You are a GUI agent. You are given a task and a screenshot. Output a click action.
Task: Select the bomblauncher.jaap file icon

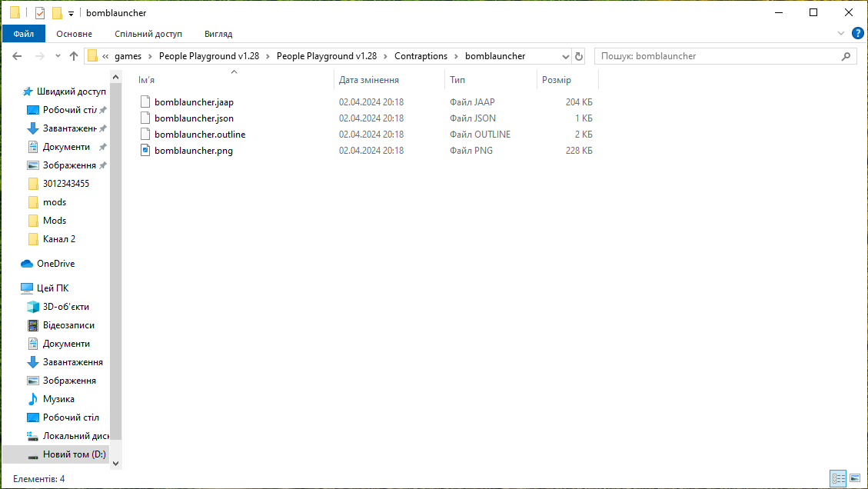(x=145, y=102)
